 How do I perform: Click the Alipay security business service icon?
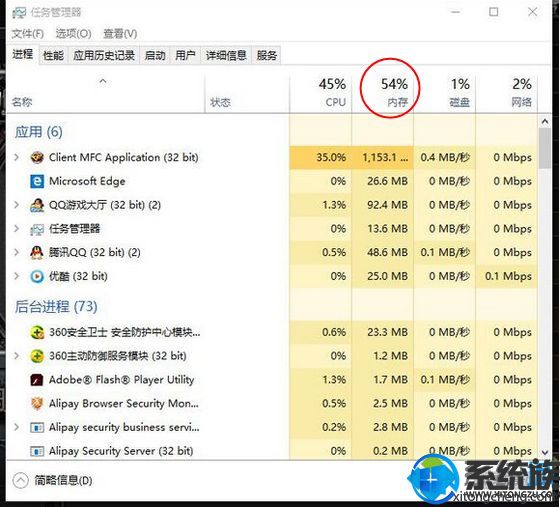coord(37,427)
